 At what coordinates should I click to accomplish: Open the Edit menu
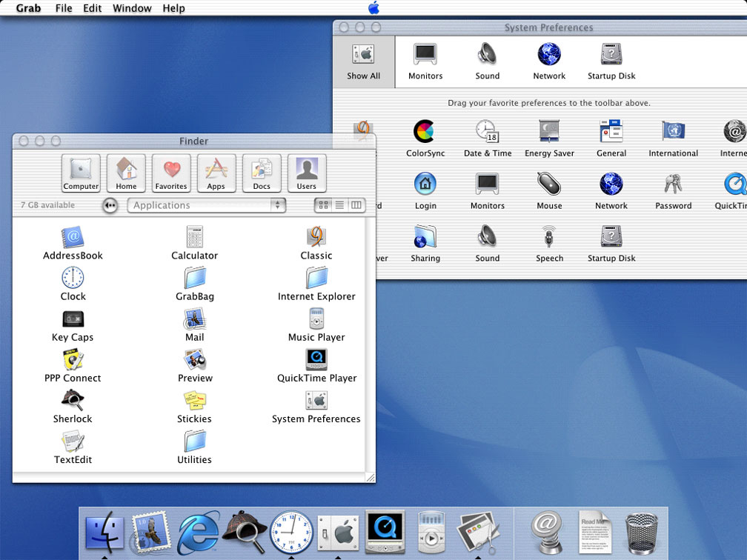[92, 8]
